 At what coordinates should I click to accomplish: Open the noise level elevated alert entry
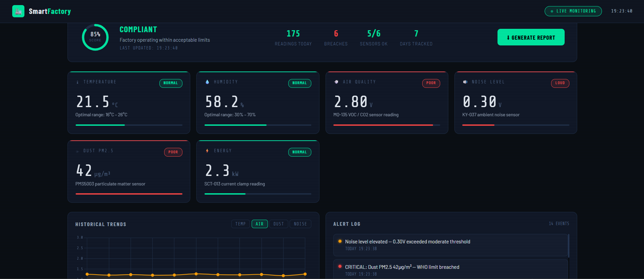coord(450,245)
